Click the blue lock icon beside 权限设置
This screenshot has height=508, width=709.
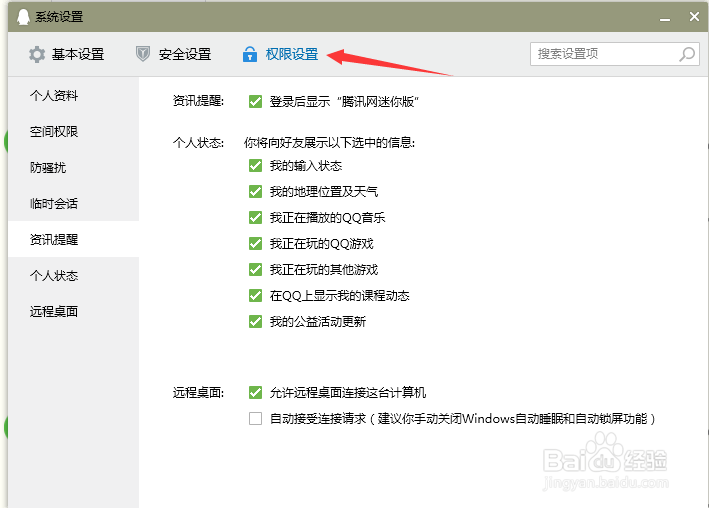point(250,54)
